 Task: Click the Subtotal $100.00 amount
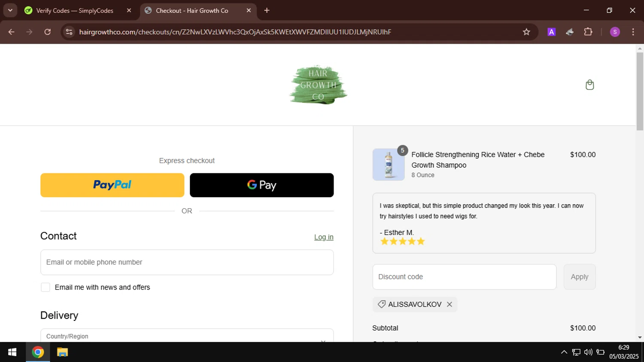[x=583, y=328]
